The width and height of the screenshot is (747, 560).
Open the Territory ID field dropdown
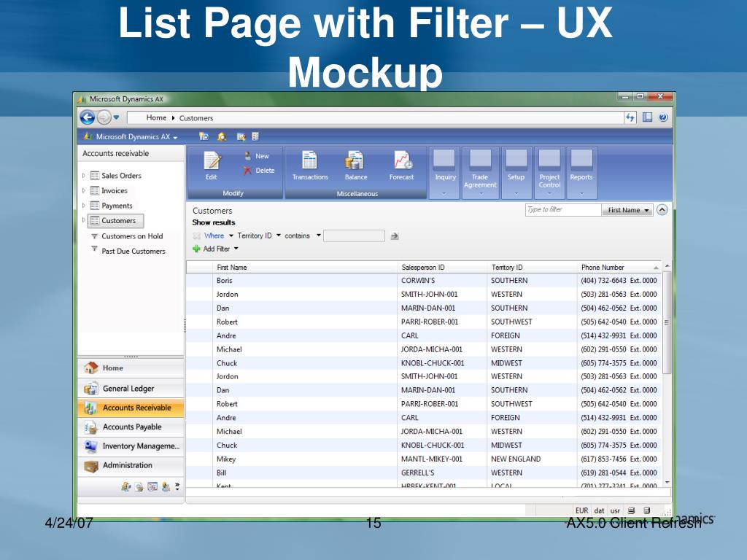tap(259, 236)
